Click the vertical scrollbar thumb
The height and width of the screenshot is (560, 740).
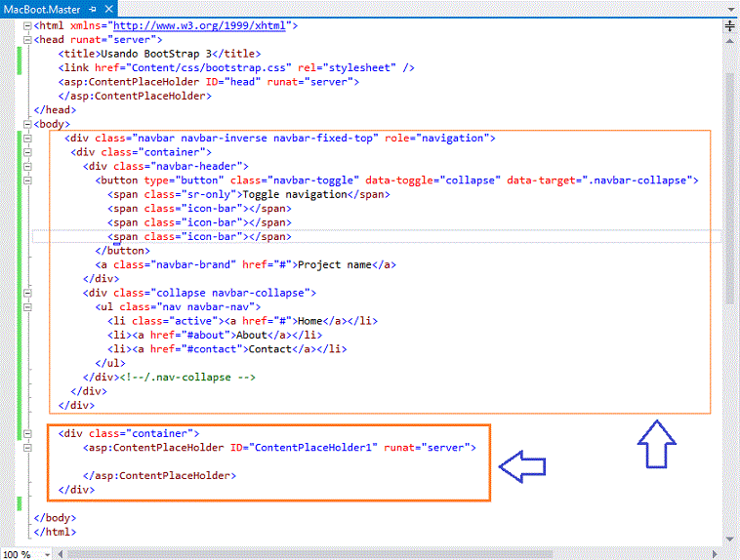click(x=729, y=188)
